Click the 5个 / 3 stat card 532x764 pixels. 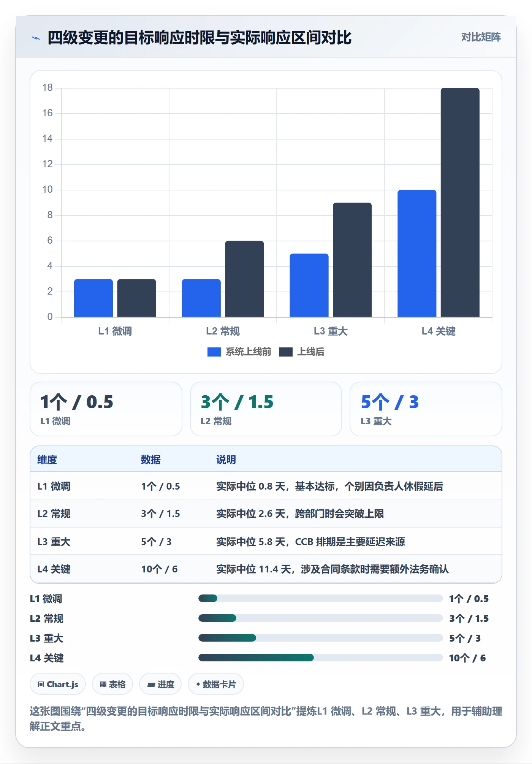tap(426, 409)
